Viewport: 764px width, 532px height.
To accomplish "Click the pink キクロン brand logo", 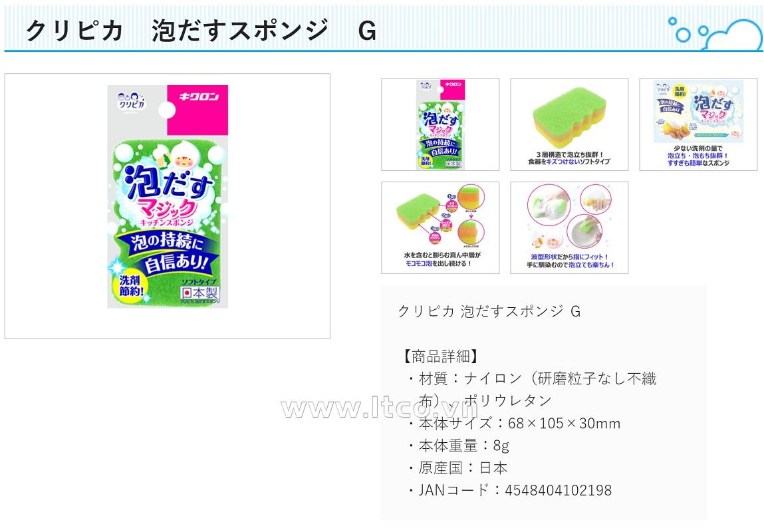I will [198, 110].
